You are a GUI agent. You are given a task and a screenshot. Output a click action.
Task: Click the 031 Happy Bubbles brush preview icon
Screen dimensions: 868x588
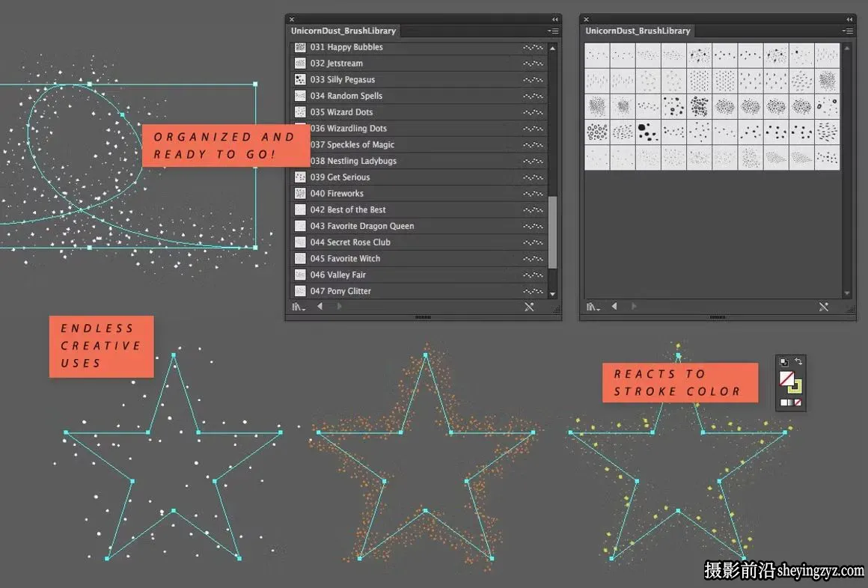300,47
